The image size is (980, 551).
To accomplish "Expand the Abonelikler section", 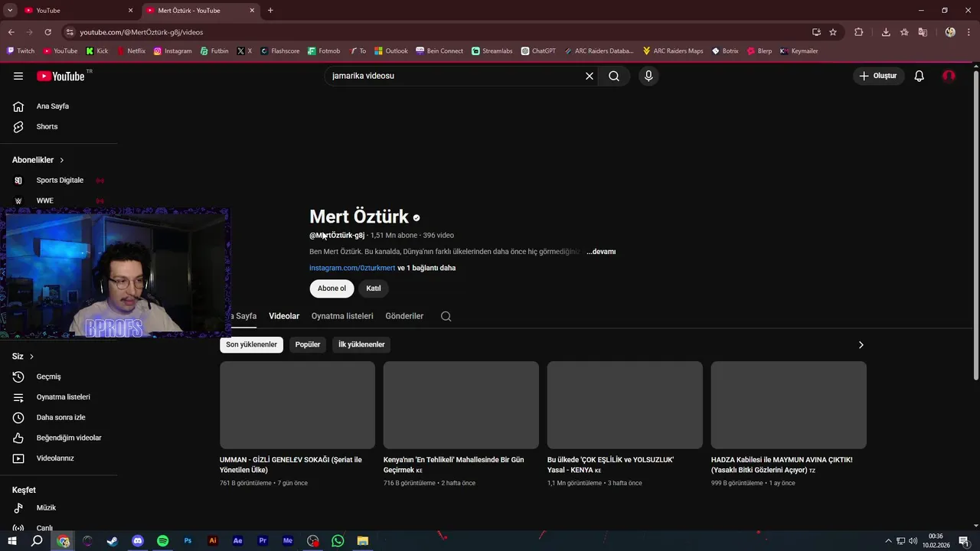I will 38,160.
